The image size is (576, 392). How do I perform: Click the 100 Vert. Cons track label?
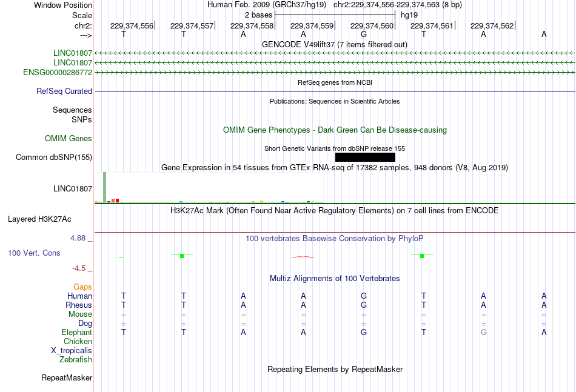click(x=34, y=253)
